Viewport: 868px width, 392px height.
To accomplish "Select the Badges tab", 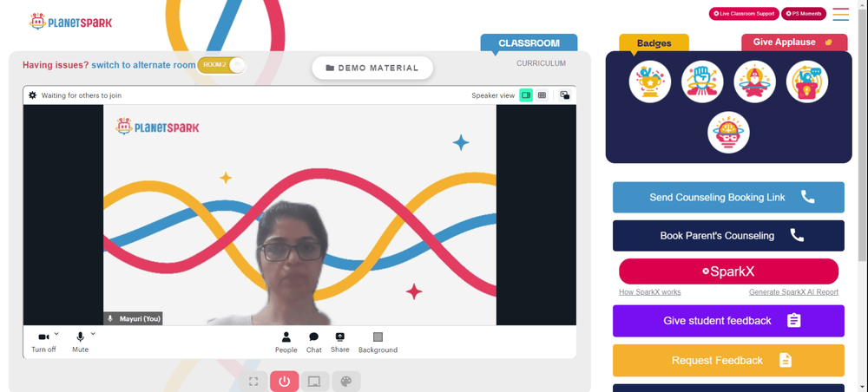I will pyautogui.click(x=654, y=42).
